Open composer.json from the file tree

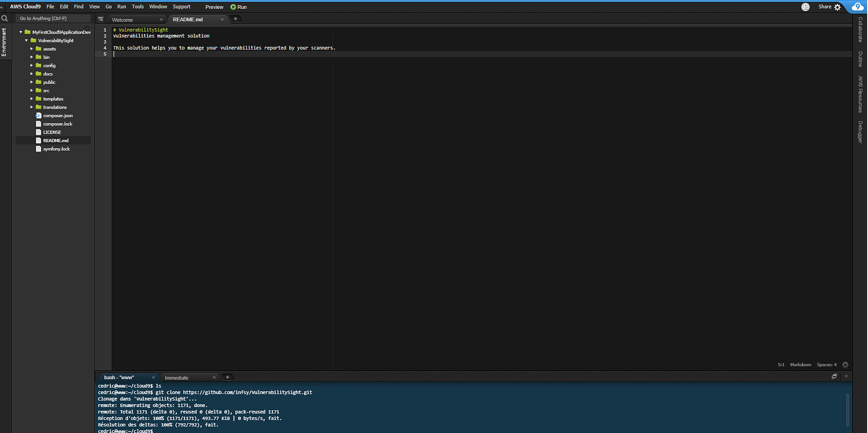[x=58, y=116]
